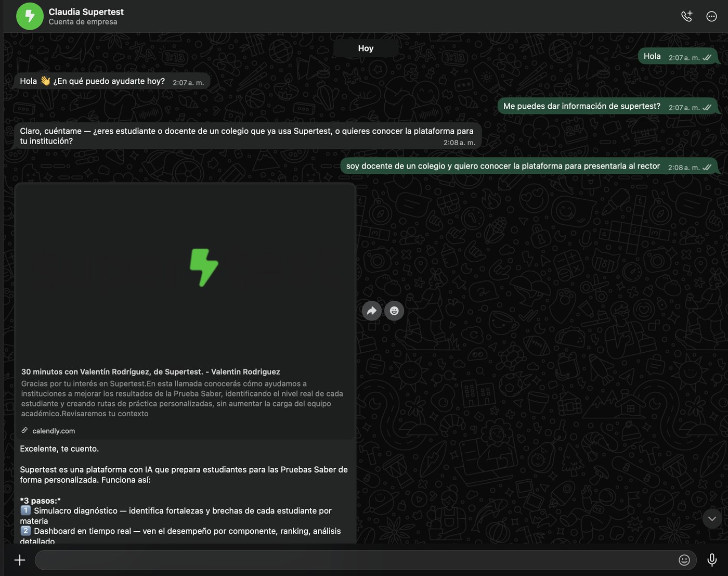This screenshot has width=728, height=576.
Task: Open the chat options menu (three dots)
Action: coord(712,16)
